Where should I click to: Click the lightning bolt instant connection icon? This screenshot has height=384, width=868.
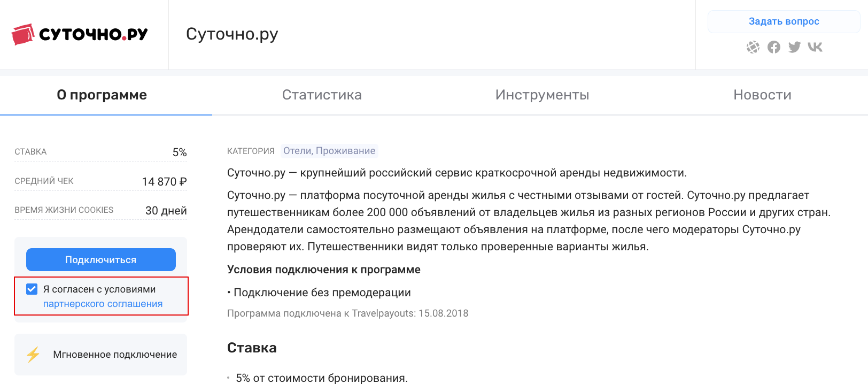pyautogui.click(x=33, y=355)
